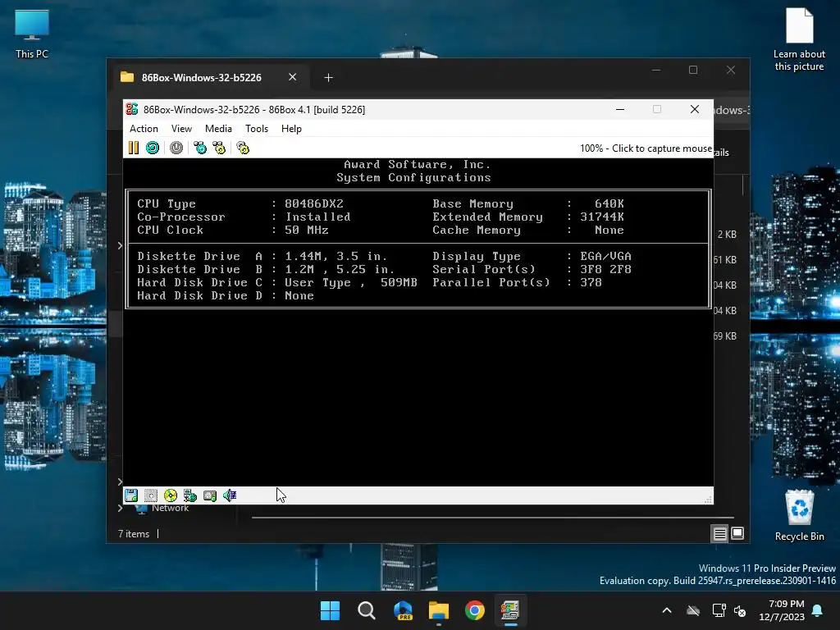Screen dimensions: 840x630
Task: Click the sound speaker status icon
Action: point(230,495)
